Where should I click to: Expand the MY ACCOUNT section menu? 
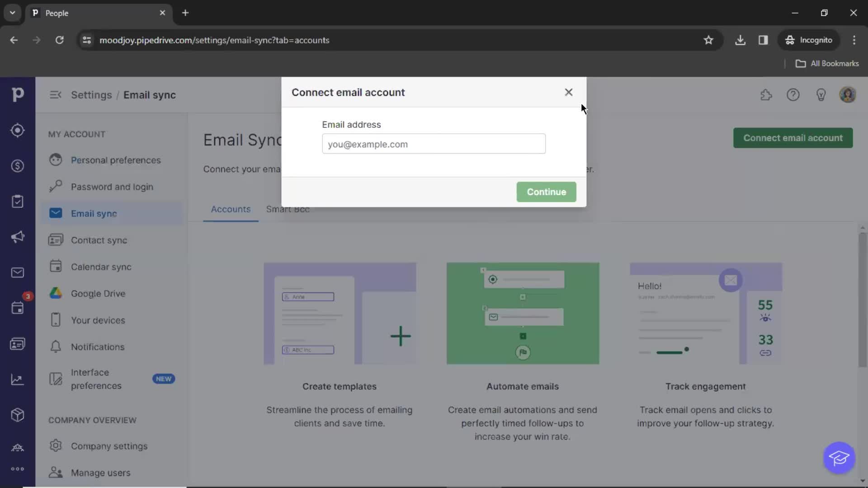(75, 133)
